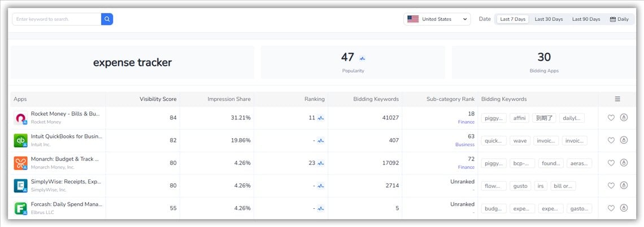Viewport: 644px width, 227px height.
Task: Click the 到期了 keyword tag
Action: pos(544,118)
